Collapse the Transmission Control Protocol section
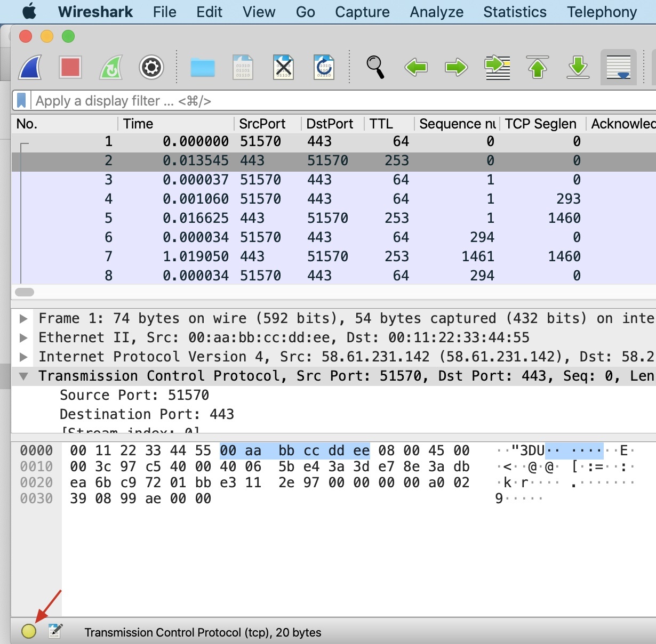Image resolution: width=656 pixels, height=644 pixels. (23, 376)
